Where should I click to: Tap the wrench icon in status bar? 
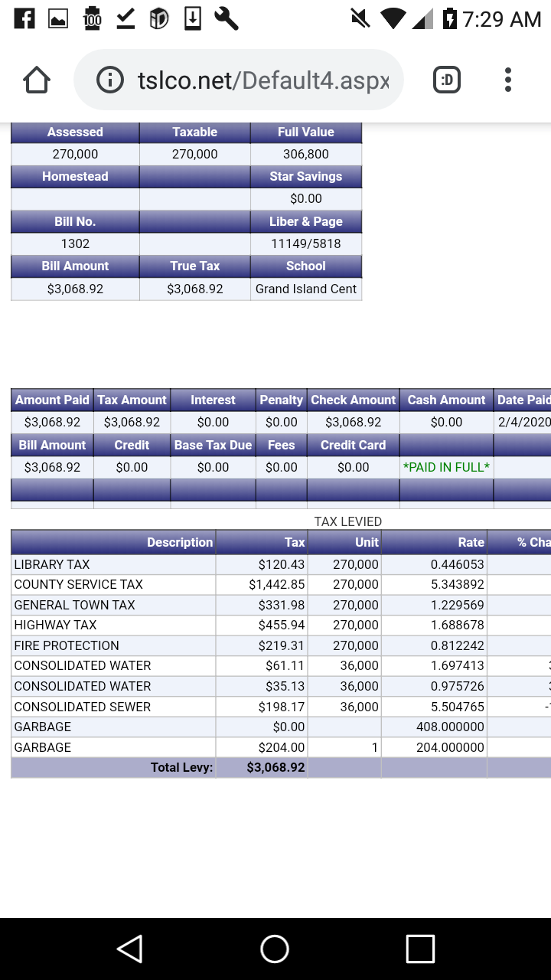(227, 18)
